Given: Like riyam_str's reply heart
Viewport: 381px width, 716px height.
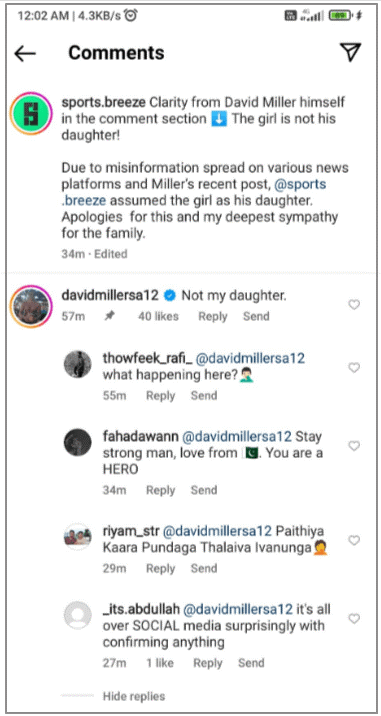Looking at the screenshot, I should (354, 541).
